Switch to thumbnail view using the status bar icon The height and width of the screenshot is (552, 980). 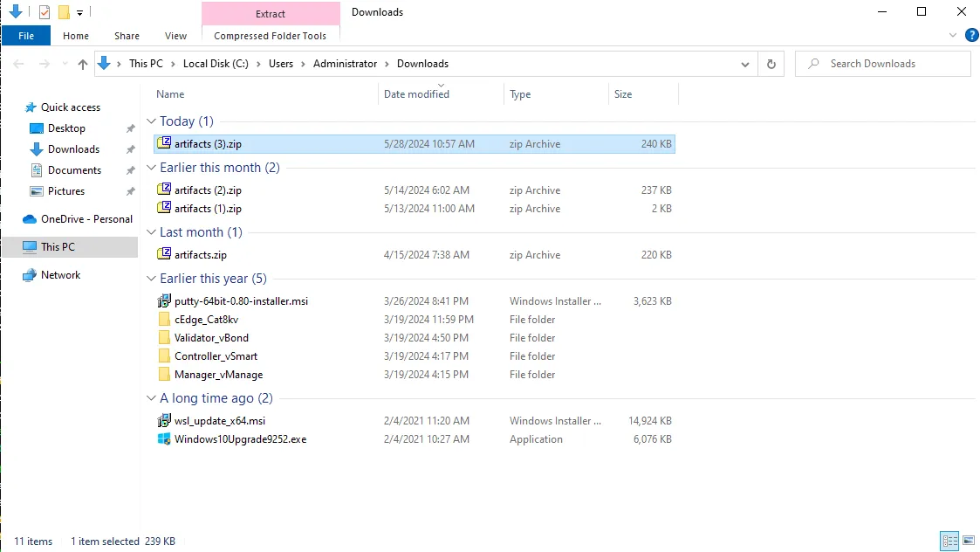point(969,542)
